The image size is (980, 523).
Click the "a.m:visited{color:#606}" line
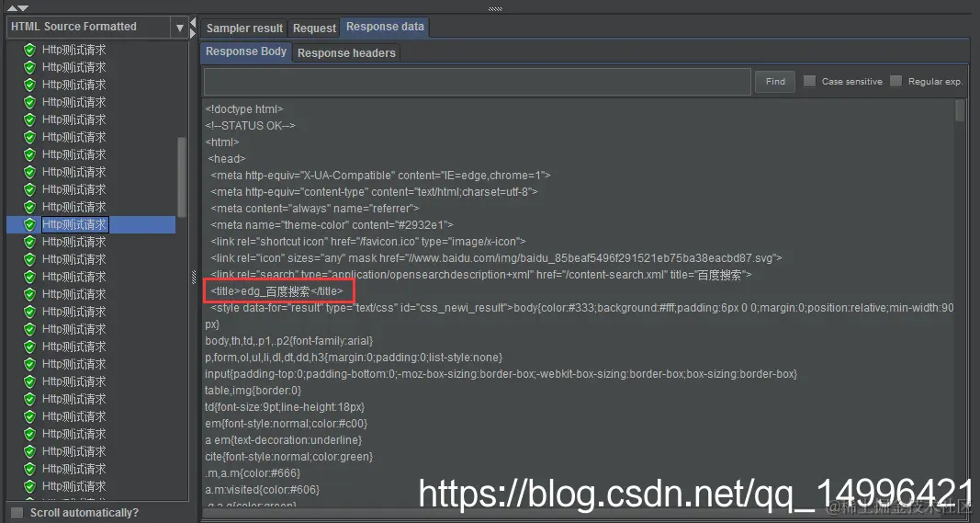point(262,490)
